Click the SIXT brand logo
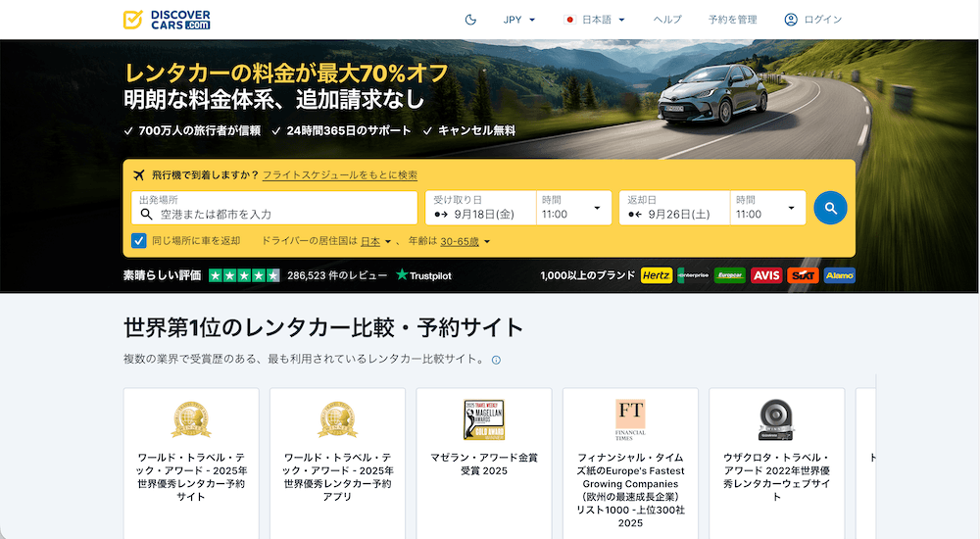Screen dimensions: 980x539 coord(803,275)
